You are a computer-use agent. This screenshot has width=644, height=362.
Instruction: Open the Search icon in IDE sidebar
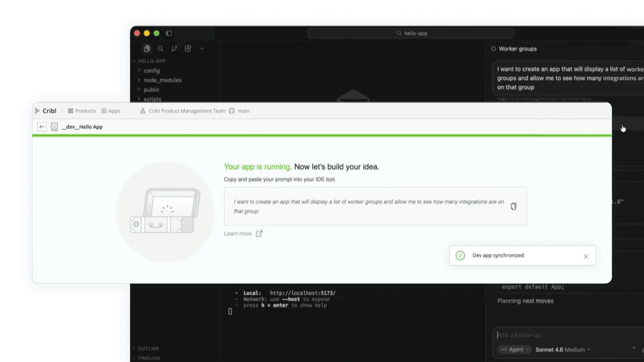coord(161,49)
